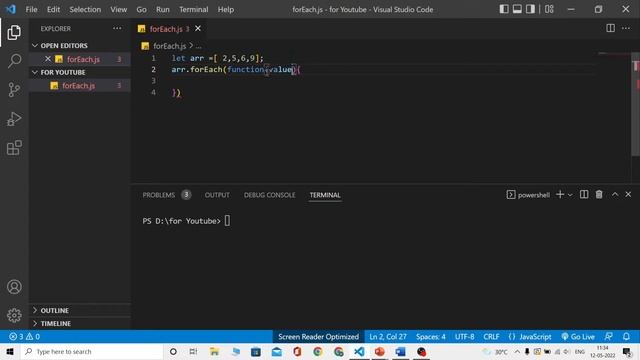Expand the Timeline section
The height and width of the screenshot is (360, 640).
[79, 323]
